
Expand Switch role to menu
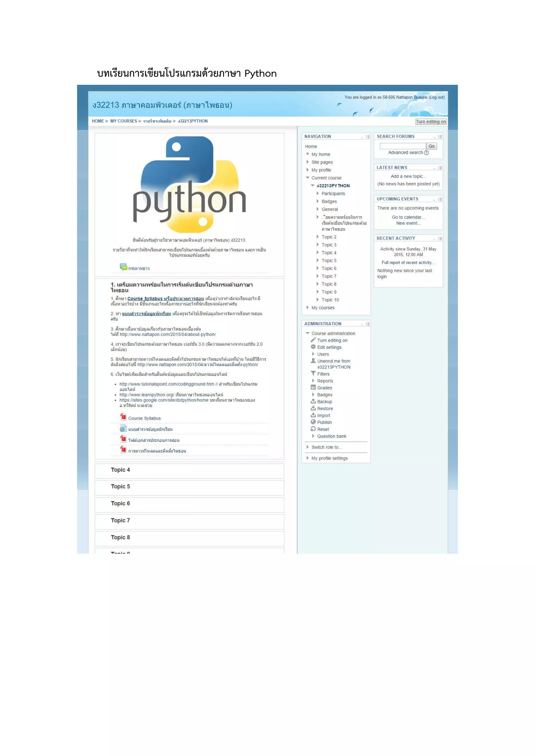point(307,447)
